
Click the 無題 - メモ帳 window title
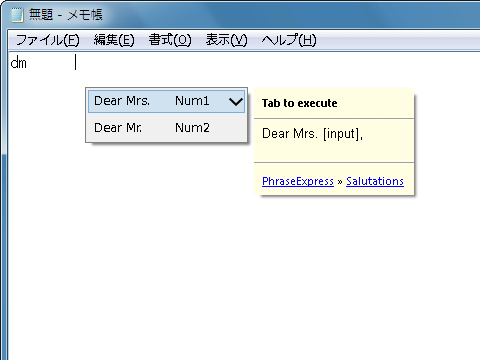pos(65,15)
